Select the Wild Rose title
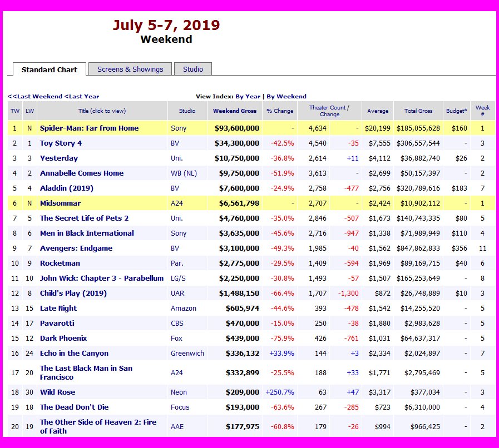Image resolution: width=499 pixels, height=448 pixels. click(57, 392)
